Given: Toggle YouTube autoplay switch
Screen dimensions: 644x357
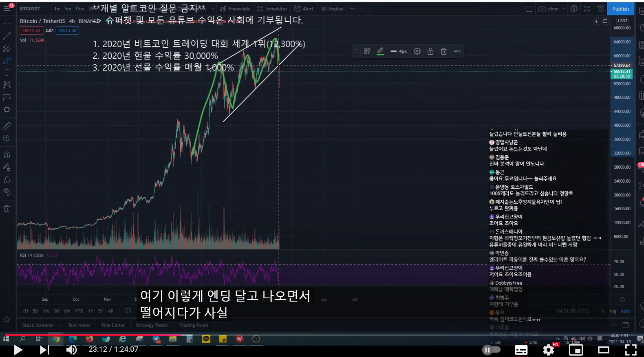Looking at the screenshot, I should (491, 350).
